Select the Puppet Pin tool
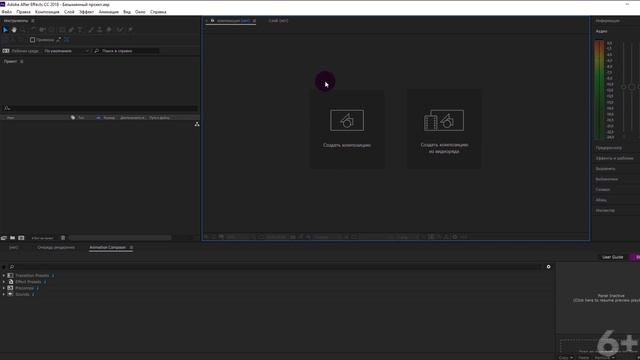 (x=130, y=30)
